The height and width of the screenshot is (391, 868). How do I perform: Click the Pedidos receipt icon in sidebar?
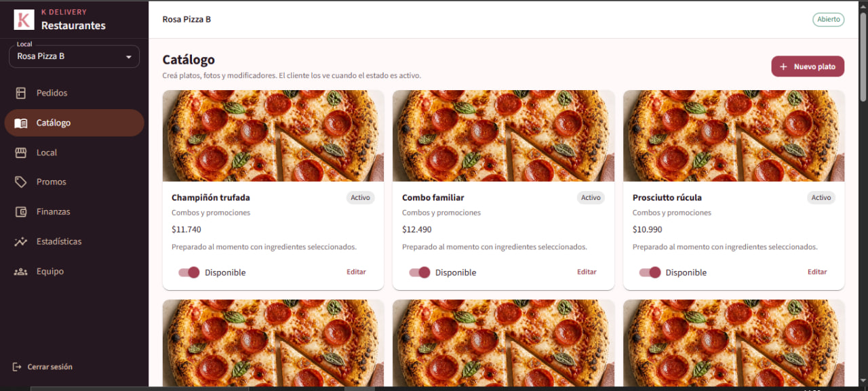click(x=21, y=93)
